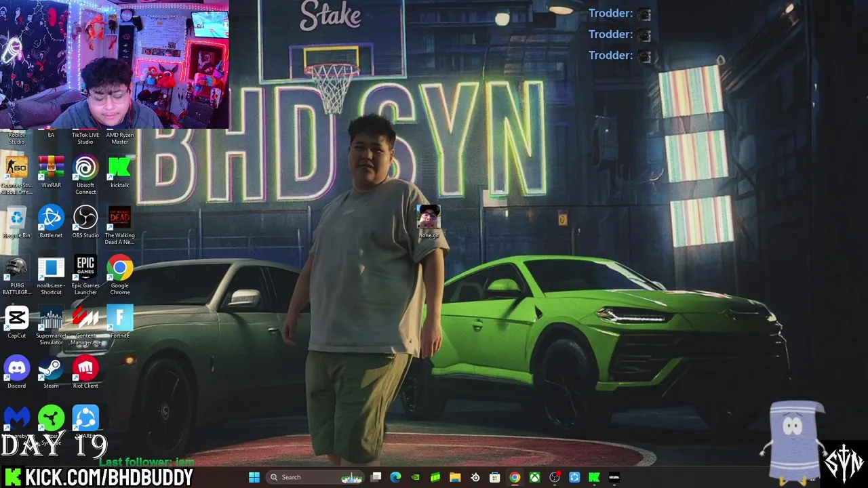The height and width of the screenshot is (488, 868).
Task: Switch to OBS Studio in the taskbar
Action: [x=555, y=477]
